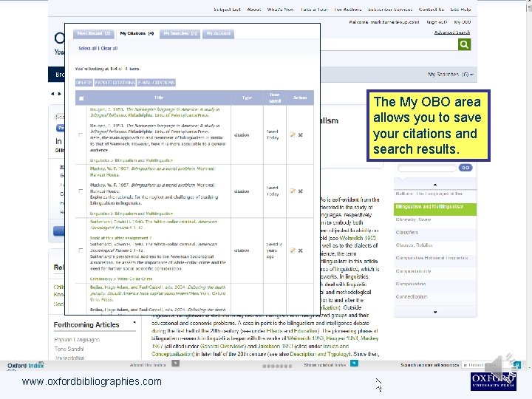The width and height of the screenshot is (532, 399).
Task: Open Linguistics > Bilingualism link under Haugen
Action: [x=132, y=160]
